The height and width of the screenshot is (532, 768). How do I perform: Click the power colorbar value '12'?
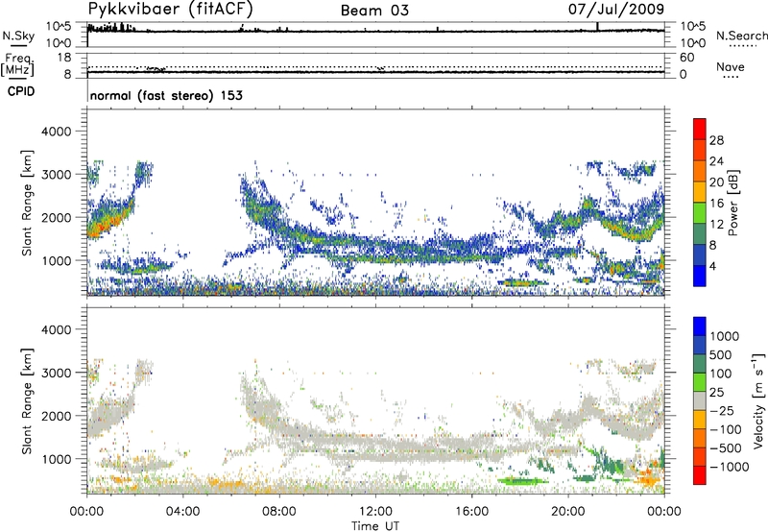(x=716, y=225)
